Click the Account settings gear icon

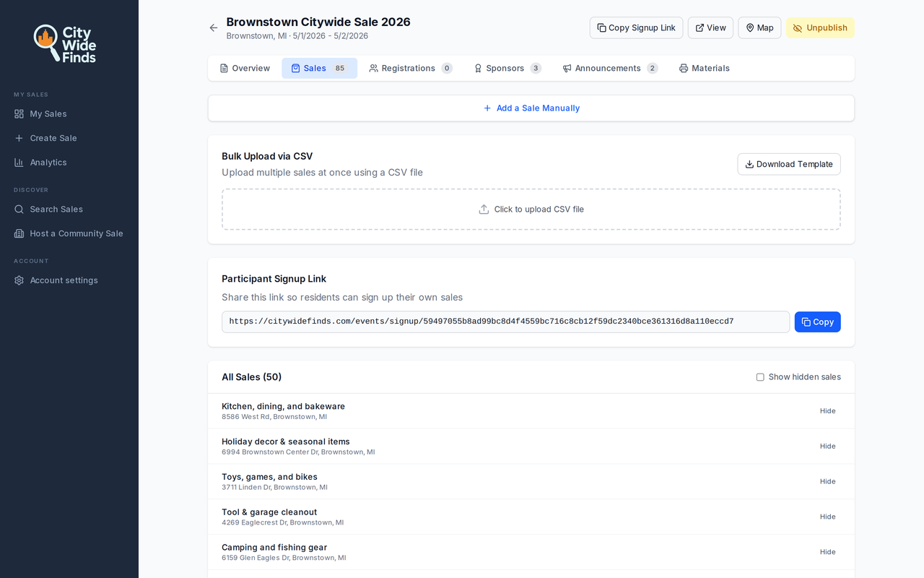click(x=19, y=280)
